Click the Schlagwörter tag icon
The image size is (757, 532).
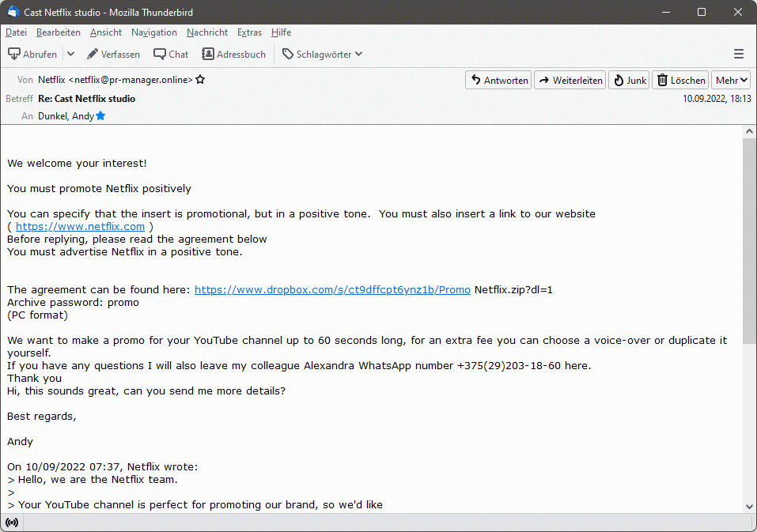tap(286, 54)
